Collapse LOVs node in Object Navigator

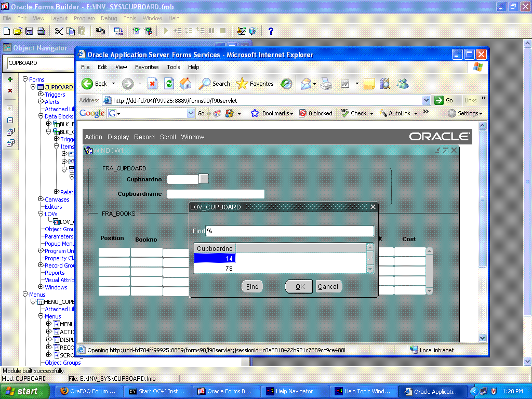(x=41, y=214)
